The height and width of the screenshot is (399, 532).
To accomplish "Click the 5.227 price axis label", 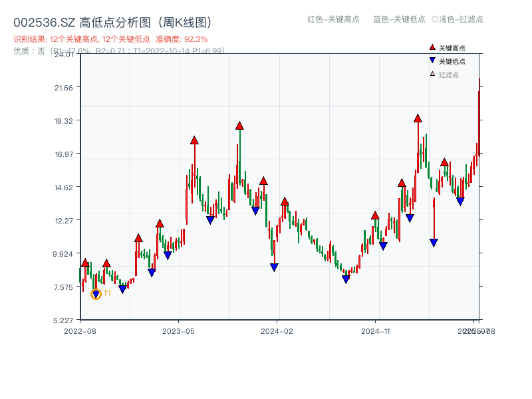I will [63, 321].
